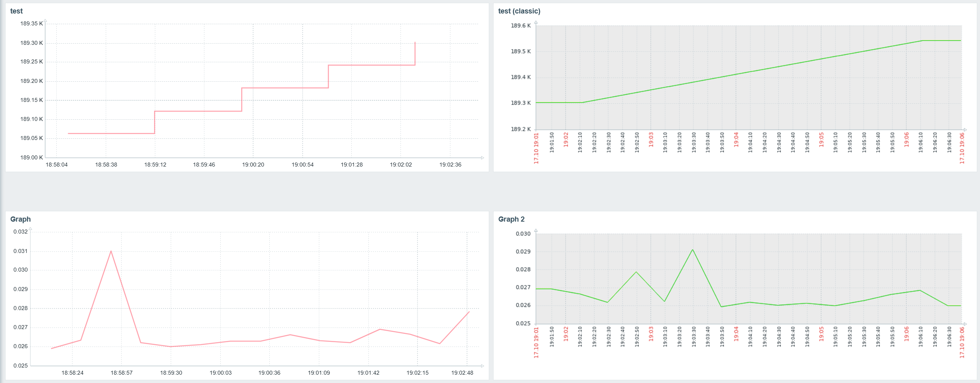Click the 19:02:36 time label in test graph
980x383 pixels.
pos(450,165)
